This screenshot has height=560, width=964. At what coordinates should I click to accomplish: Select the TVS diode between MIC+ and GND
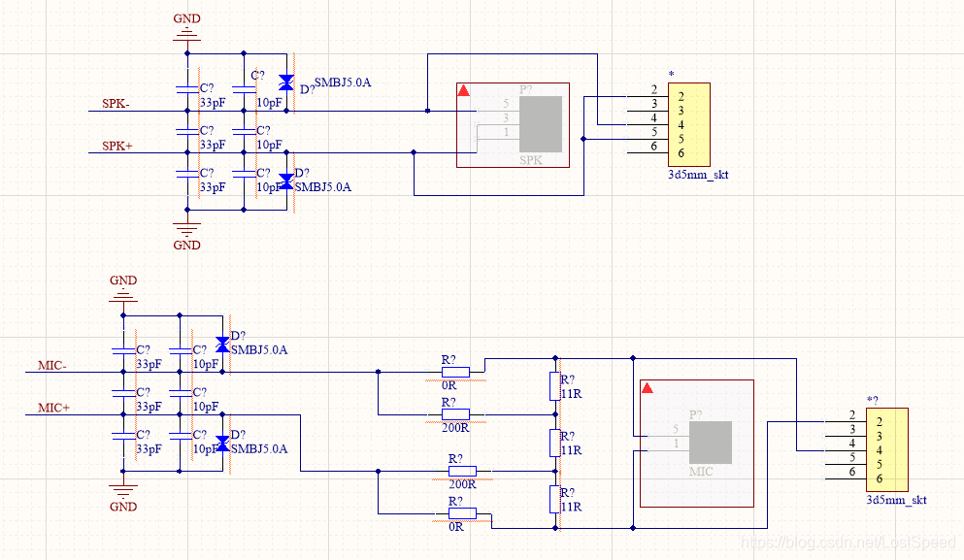click(x=222, y=444)
